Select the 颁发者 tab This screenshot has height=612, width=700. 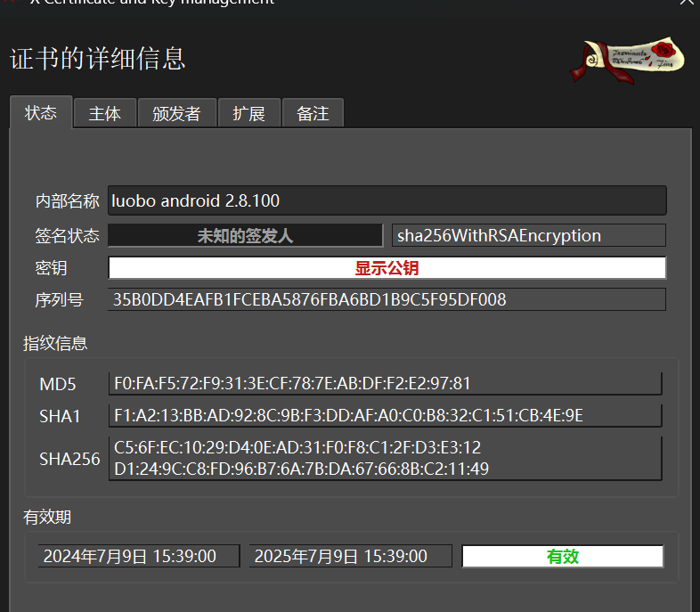click(x=176, y=114)
